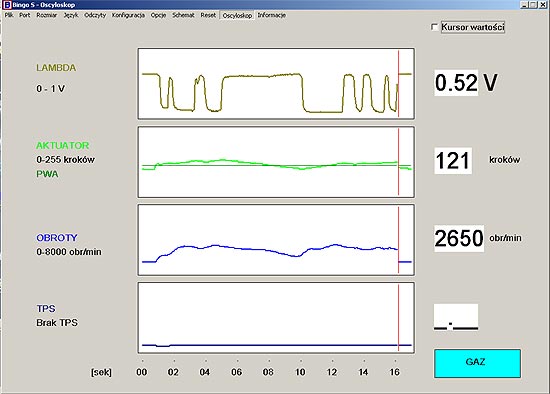Click inside the OBROTY rpm graph
This screenshot has height=394, width=550.
coord(276,240)
